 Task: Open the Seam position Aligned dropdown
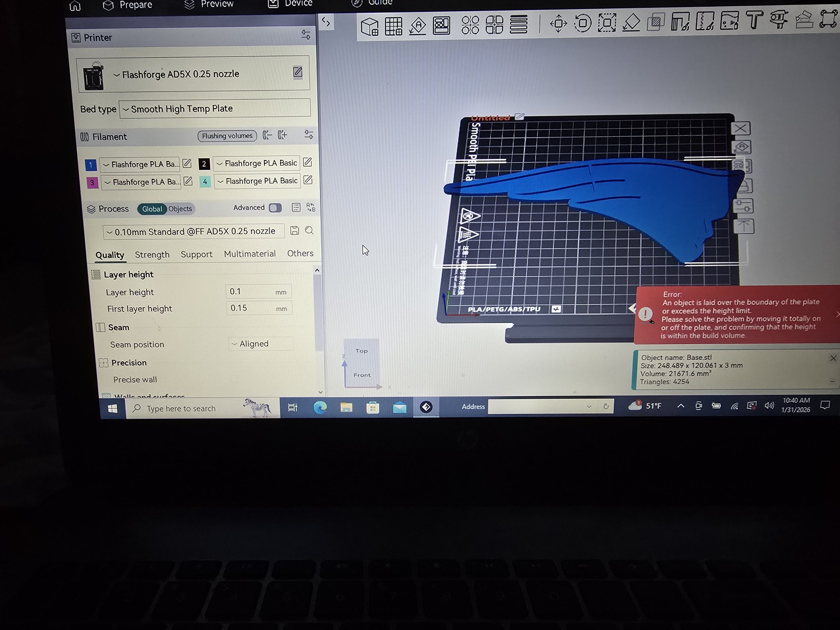(x=261, y=344)
